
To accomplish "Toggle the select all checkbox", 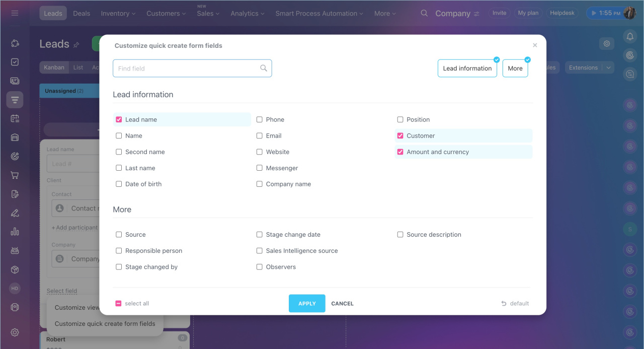I will (118, 304).
